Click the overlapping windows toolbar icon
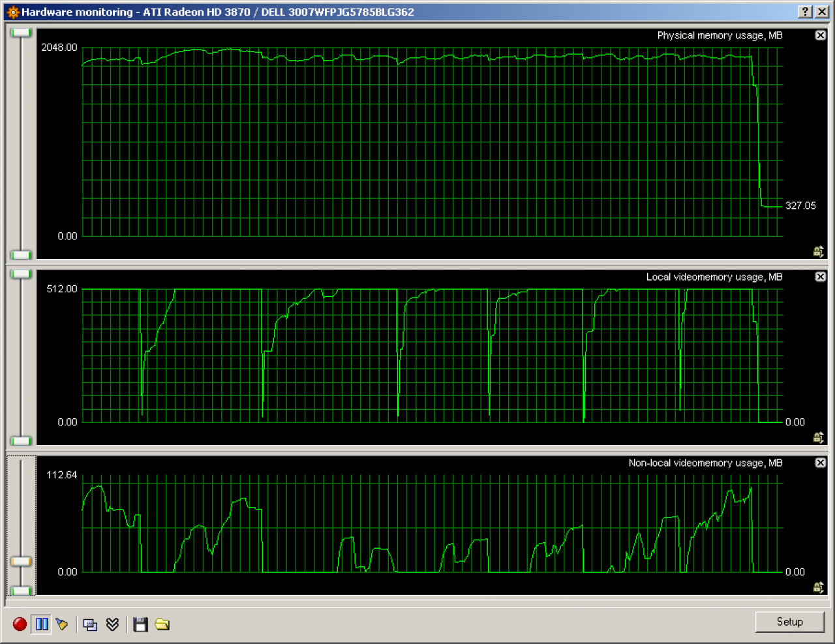Viewport: 835px width, 644px height. pyautogui.click(x=91, y=624)
